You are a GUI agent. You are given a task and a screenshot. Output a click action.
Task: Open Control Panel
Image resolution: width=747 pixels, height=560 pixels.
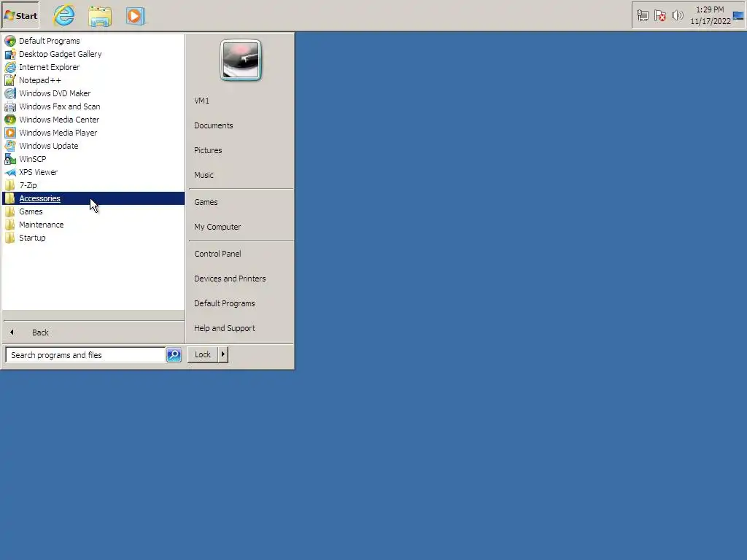(x=217, y=254)
